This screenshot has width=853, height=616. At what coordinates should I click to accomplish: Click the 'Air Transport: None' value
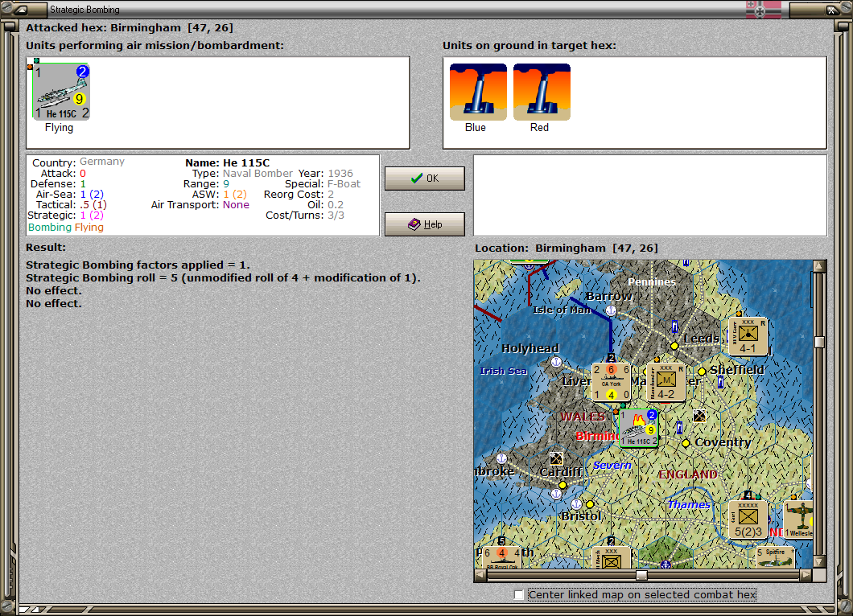[x=236, y=205]
